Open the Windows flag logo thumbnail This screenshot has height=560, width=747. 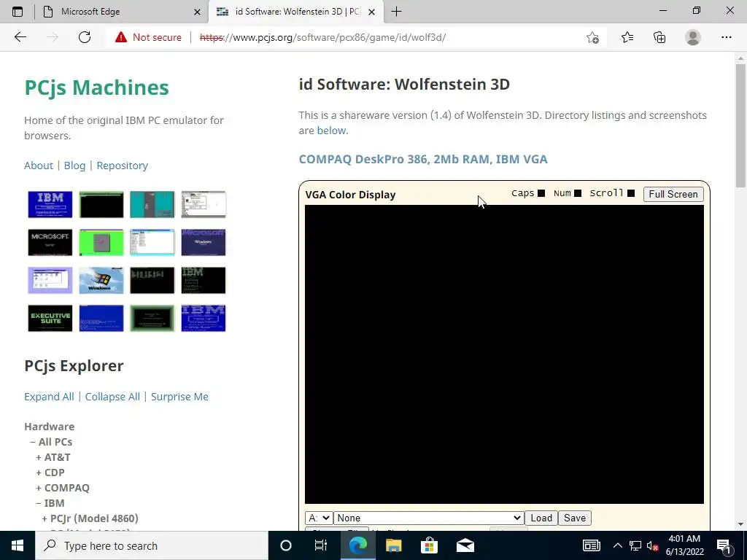click(101, 281)
